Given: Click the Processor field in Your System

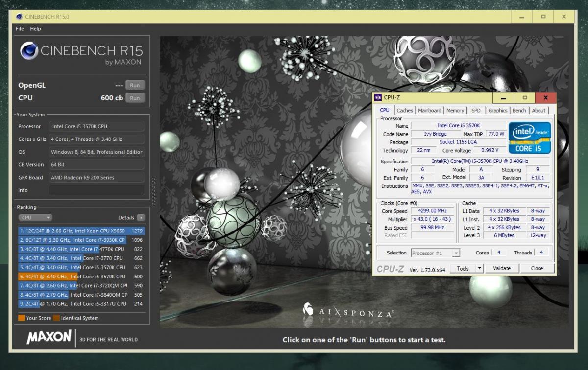Looking at the screenshot, I should [97, 126].
